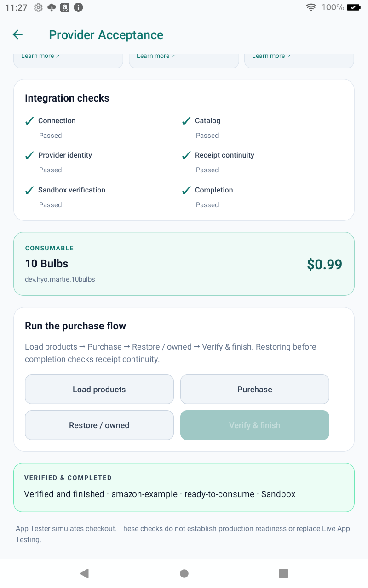This screenshot has height=588, width=368.
Task: Select the 10 Bulbs consumable card
Action: (x=184, y=264)
